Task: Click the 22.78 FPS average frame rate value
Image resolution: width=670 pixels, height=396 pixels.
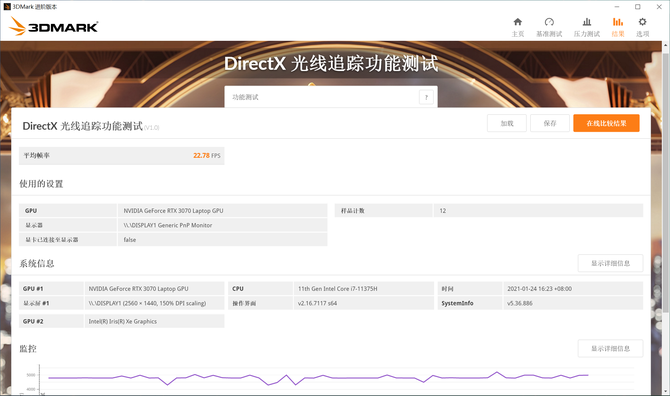Action: point(207,156)
